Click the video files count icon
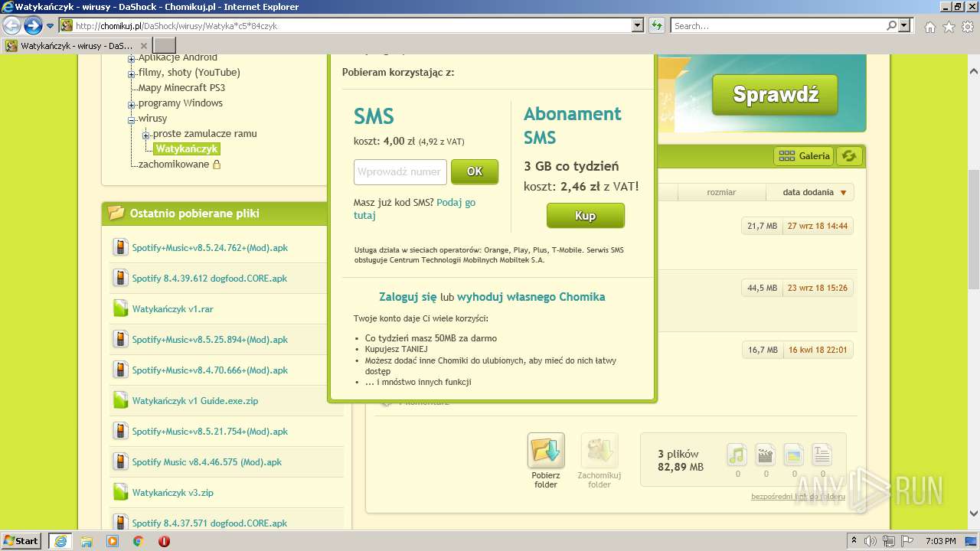Screen dimensions: 980x551 [x=766, y=455]
